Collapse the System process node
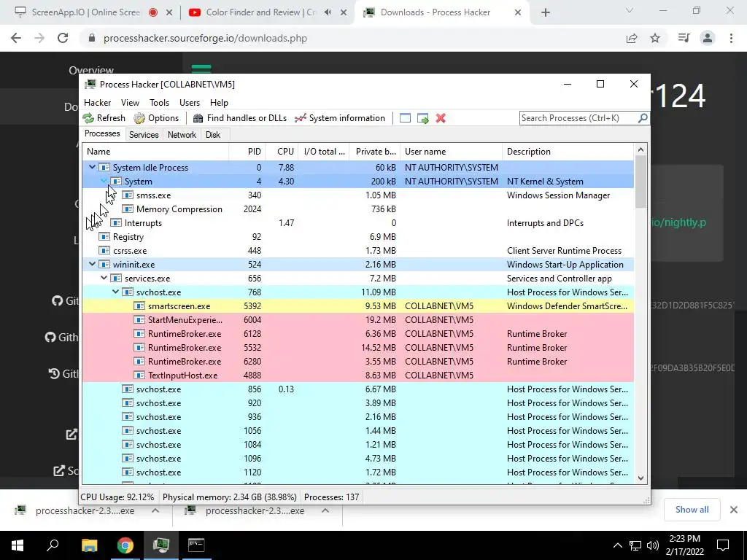Screen dimensions: 747x560 click(x=104, y=181)
